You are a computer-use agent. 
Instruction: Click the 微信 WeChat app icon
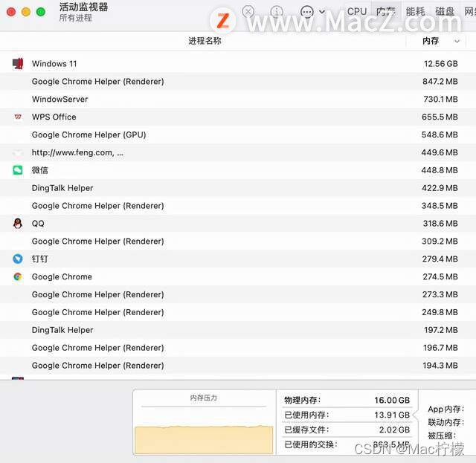(x=18, y=170)
